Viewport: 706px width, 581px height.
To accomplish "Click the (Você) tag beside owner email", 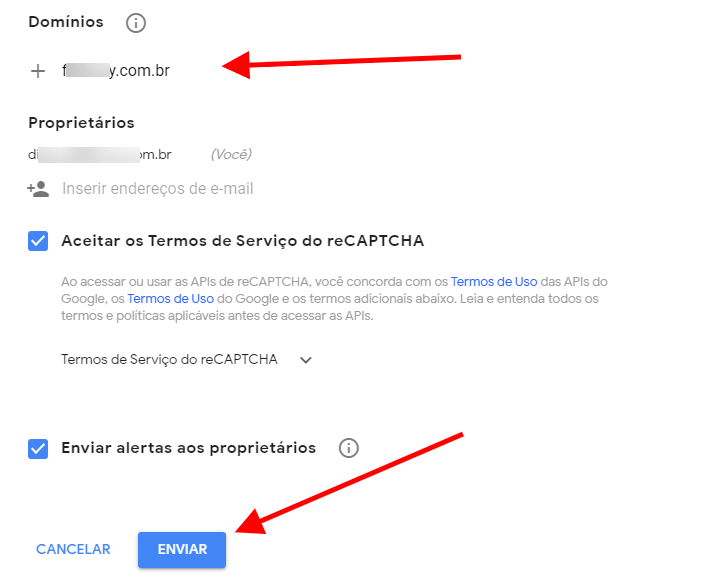I will [231, 154].
